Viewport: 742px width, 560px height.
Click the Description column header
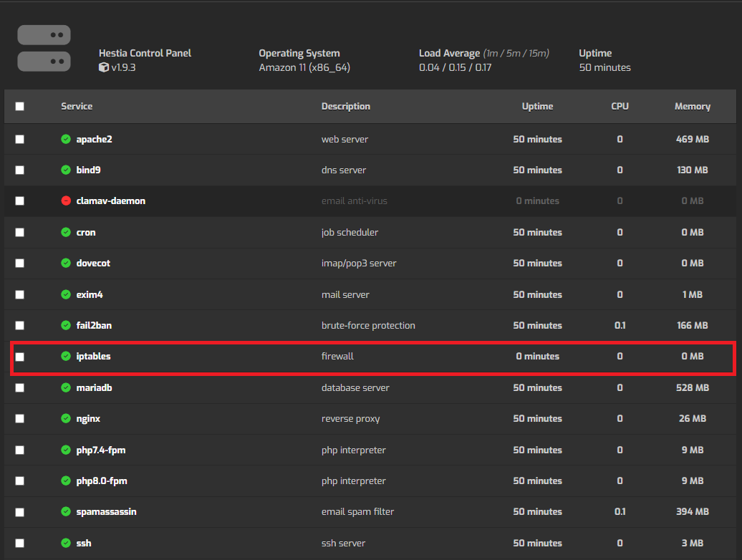tap(346, 107)
